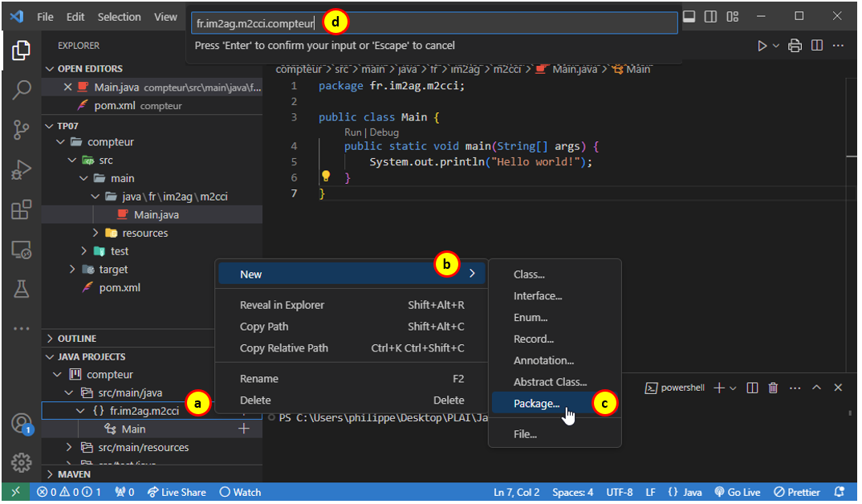
Task: Open the Testing flask icon view
Action: (21, 290)
